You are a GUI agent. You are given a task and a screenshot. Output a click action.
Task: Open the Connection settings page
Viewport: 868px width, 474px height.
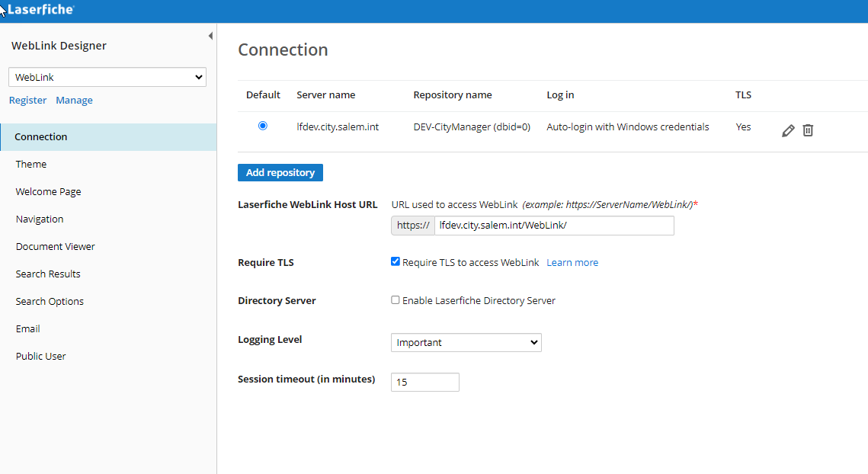pyautogui.click(x=108, y=136)
